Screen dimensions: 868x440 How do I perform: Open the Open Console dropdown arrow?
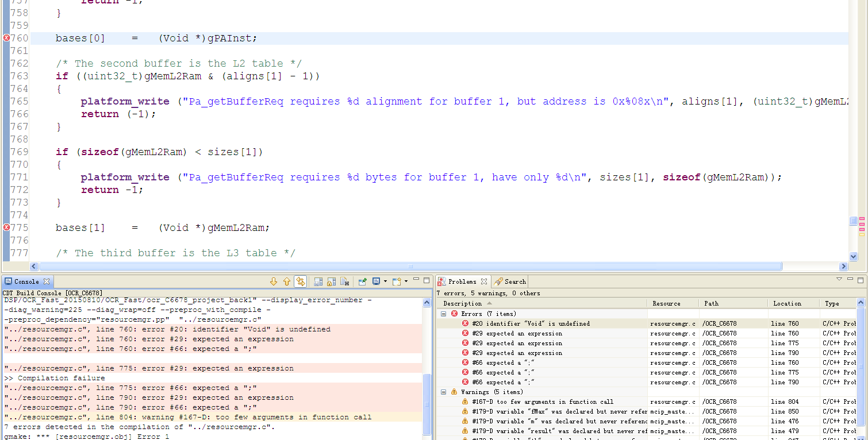click(406, 281)
